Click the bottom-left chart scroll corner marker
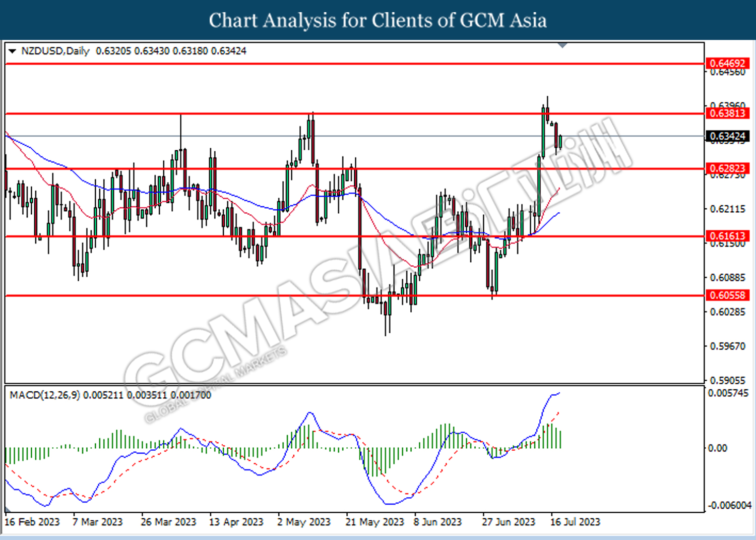Image resolution: width=756 pixels, height=540 pixels. tap(8, 509)
